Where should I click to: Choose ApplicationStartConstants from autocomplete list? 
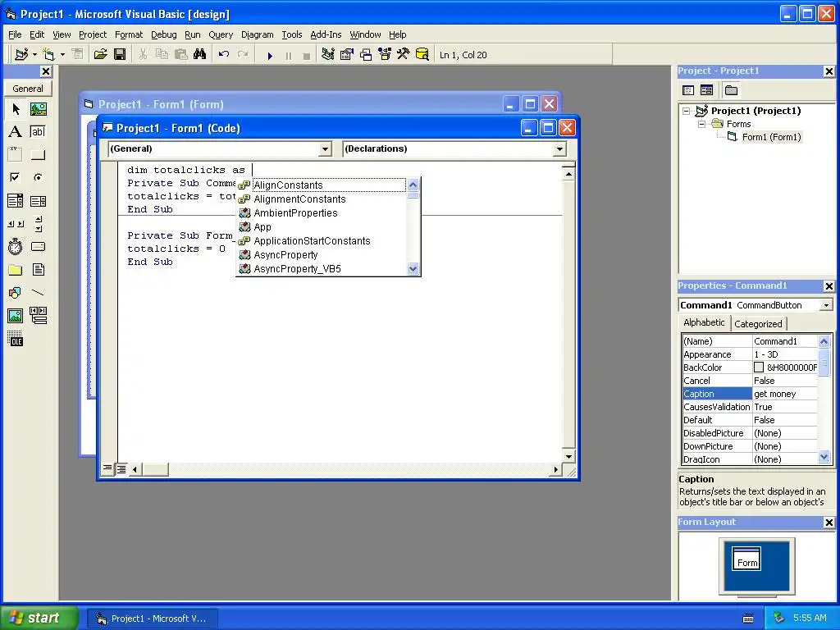coord(322,241)
